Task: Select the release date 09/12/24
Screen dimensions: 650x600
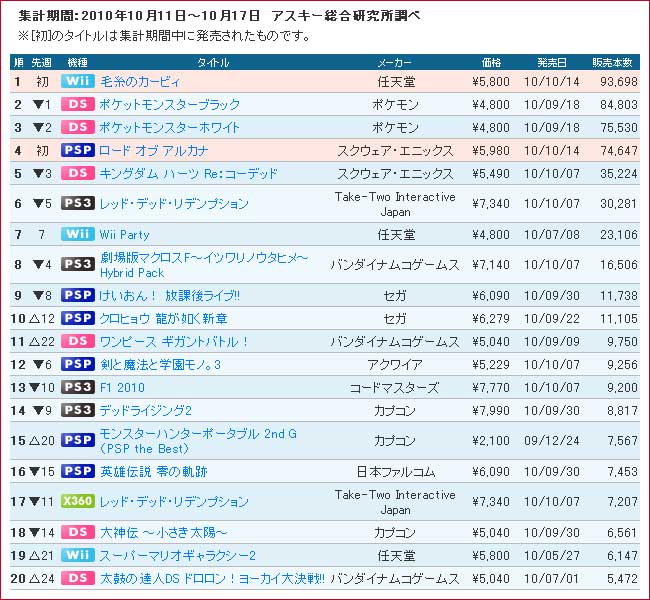Action: click(552, 440)
